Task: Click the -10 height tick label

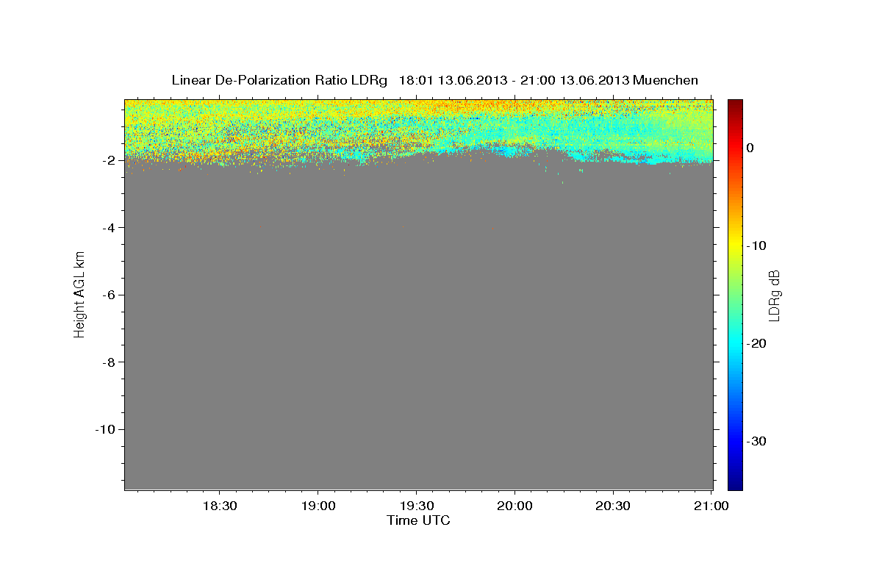Action: pyautogui.click(x=104, y=429)
